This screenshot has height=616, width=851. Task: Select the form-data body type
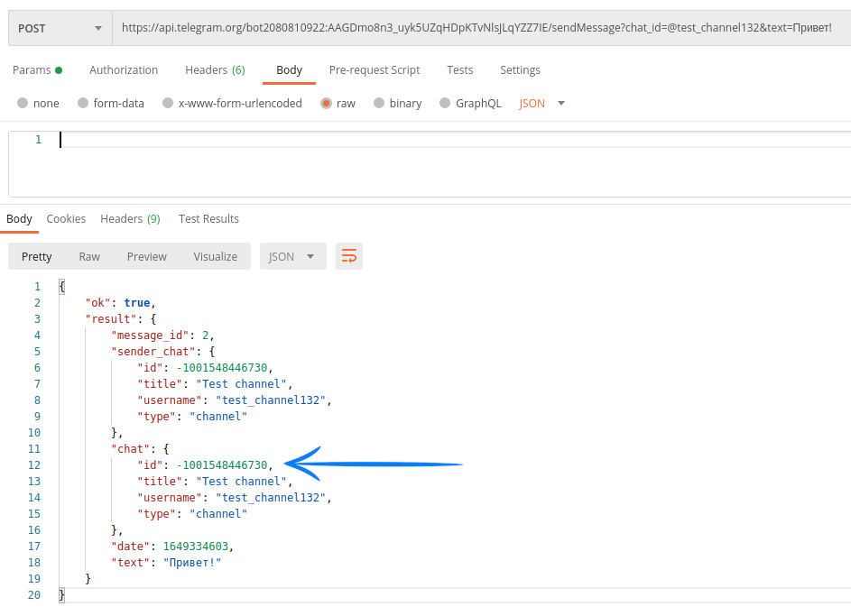click(111, 103)
